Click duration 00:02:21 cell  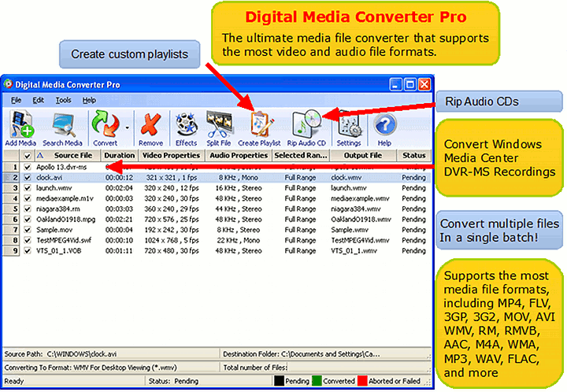(119, 220)
